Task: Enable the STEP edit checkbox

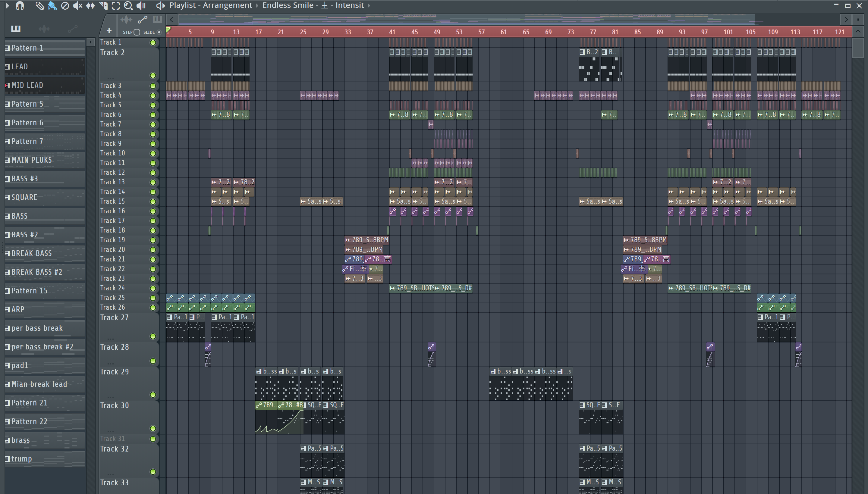Action: tap(137, 32)
